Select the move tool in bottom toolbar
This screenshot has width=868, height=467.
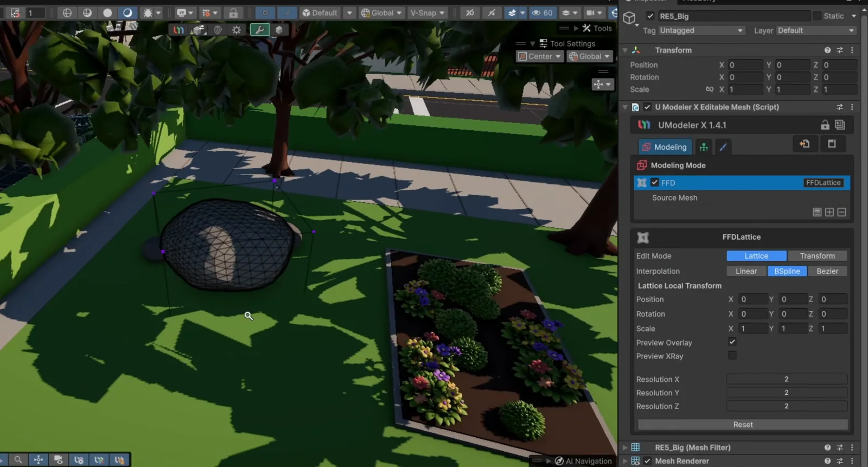coord(39,460)
